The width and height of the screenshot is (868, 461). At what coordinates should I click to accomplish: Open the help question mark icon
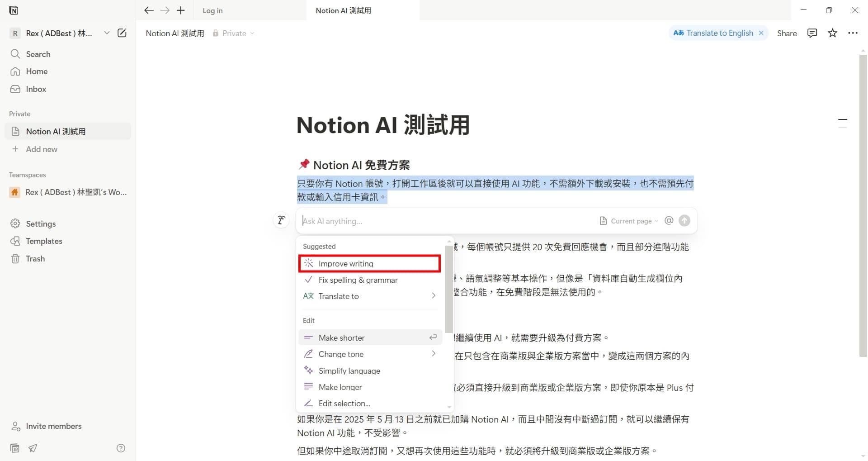pos(121,448)
